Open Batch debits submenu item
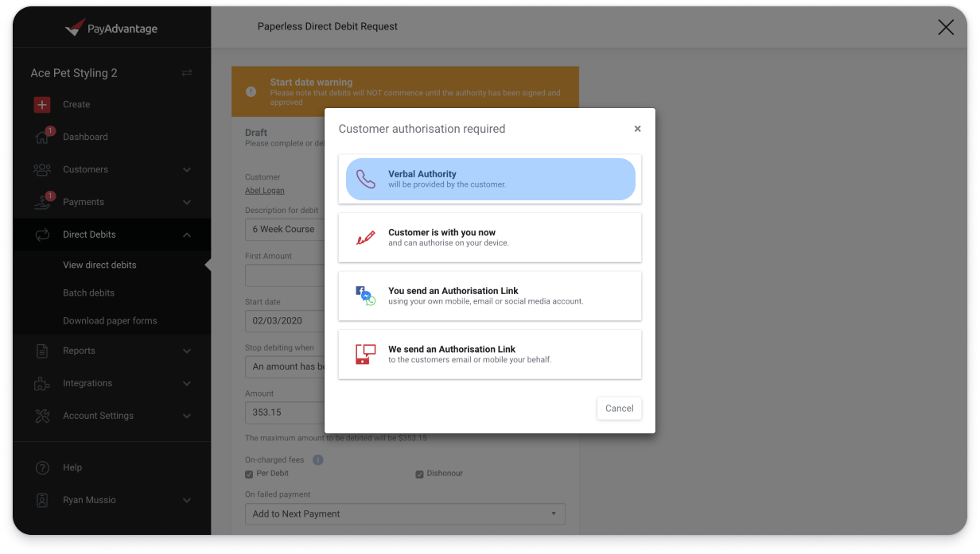Image resolution: width=980 pixels, height=554 pixels. pyautogui.click(x=88, y=292)
